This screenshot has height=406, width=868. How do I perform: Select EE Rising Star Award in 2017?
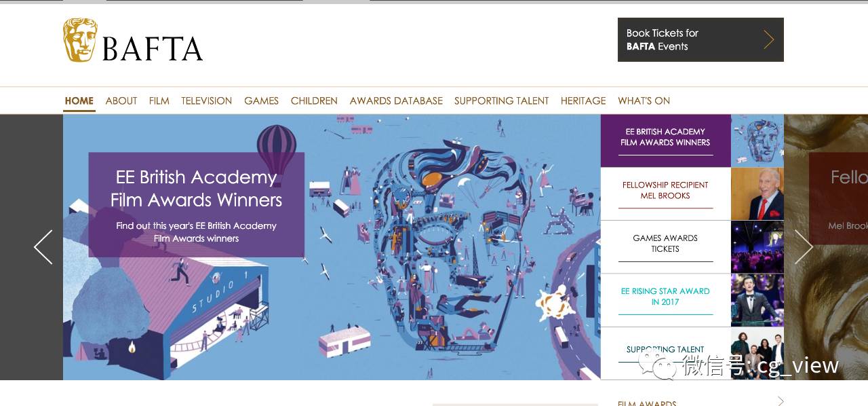click(665, 300)
